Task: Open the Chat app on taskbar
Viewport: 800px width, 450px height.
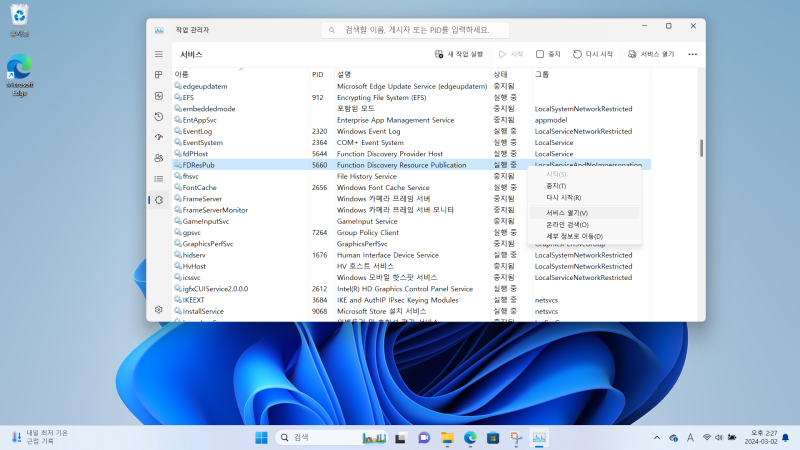Action: coord(424,438)
